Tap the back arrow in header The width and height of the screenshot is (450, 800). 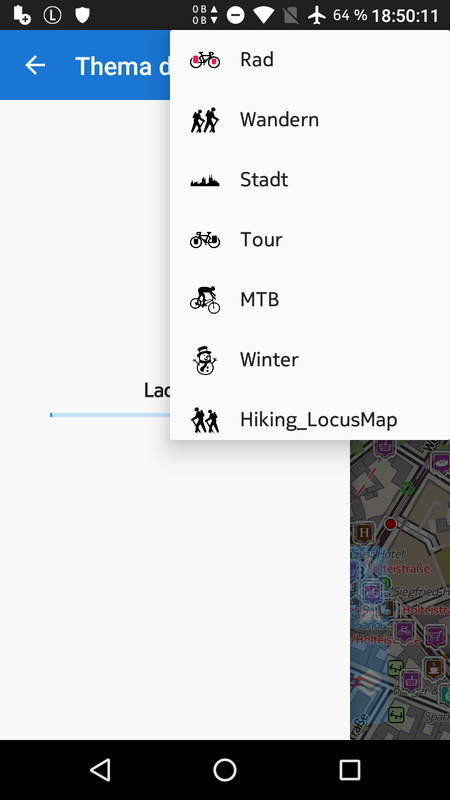pyautogui.click(x=35, y=65)
